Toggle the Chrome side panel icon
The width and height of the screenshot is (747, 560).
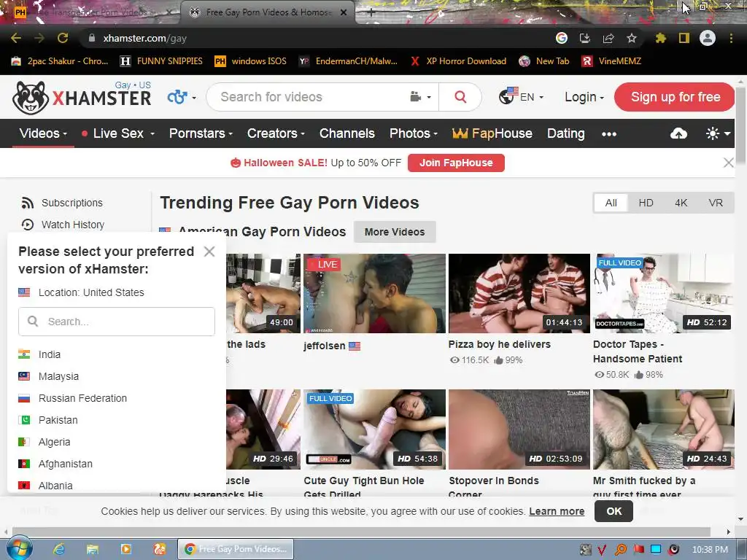coord(684,38)
